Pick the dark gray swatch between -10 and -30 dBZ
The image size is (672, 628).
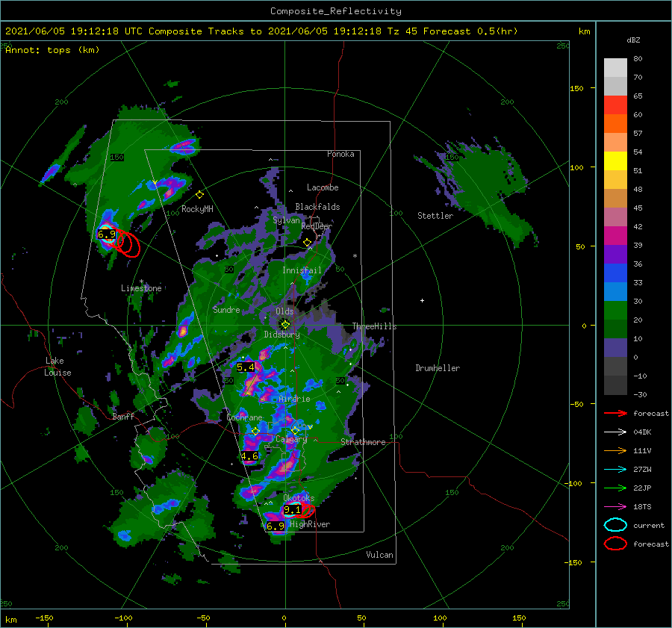(615, 385)
